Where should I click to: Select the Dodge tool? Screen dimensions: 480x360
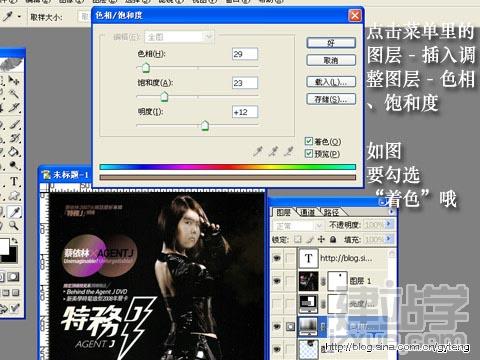pyautogui.click(x=14, y=165)
